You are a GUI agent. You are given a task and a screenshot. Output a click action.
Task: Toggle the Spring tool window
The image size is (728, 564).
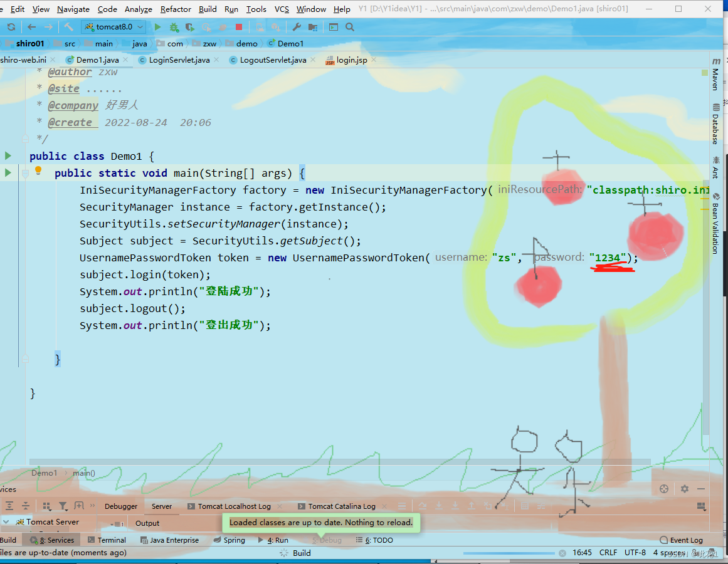click(229, 540)
